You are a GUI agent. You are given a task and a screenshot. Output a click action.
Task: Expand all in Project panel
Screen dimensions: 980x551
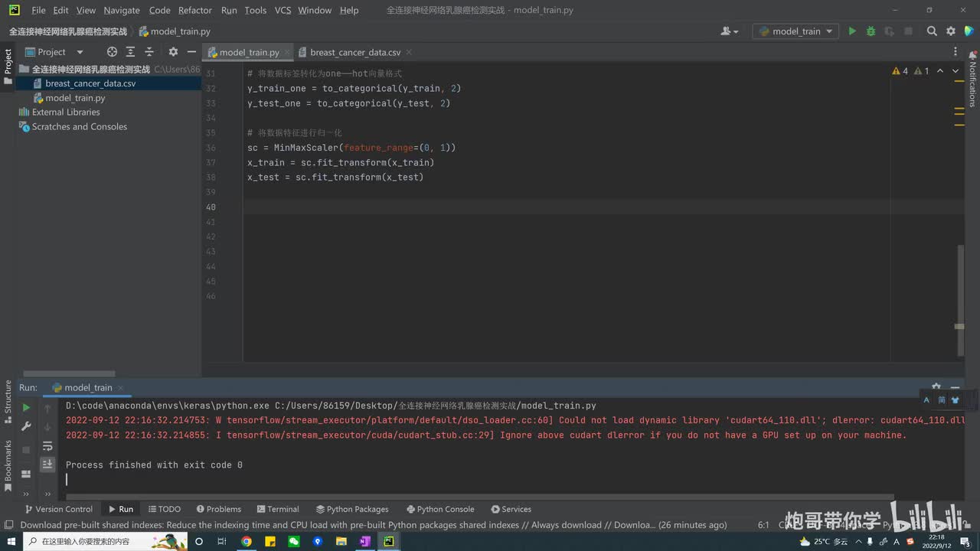click(130, 52)
